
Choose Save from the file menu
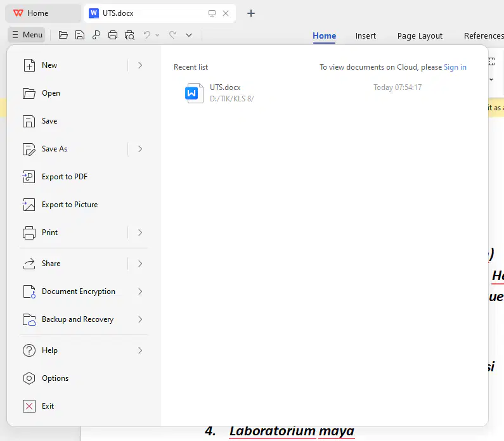click(x=84, y=121)
